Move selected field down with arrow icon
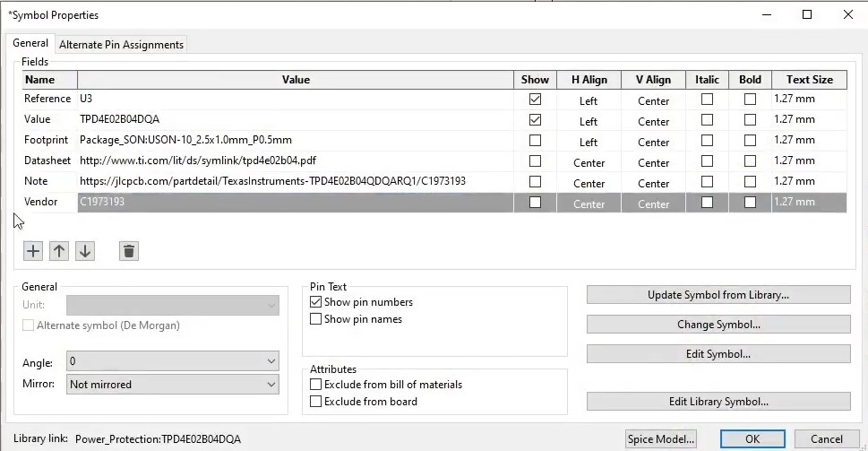This screenshot has width=868, height=451. pos(85,251)
